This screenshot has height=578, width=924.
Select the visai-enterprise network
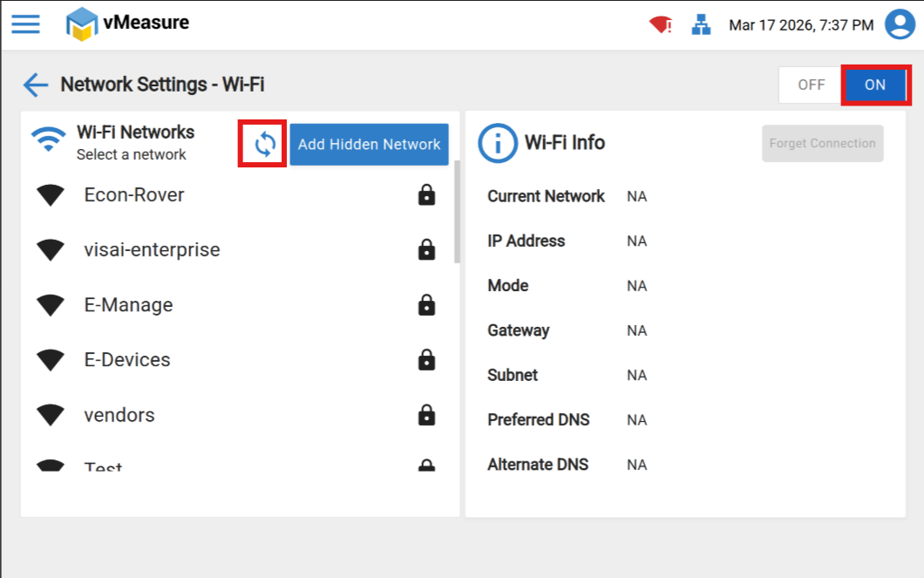click(152, 250)
